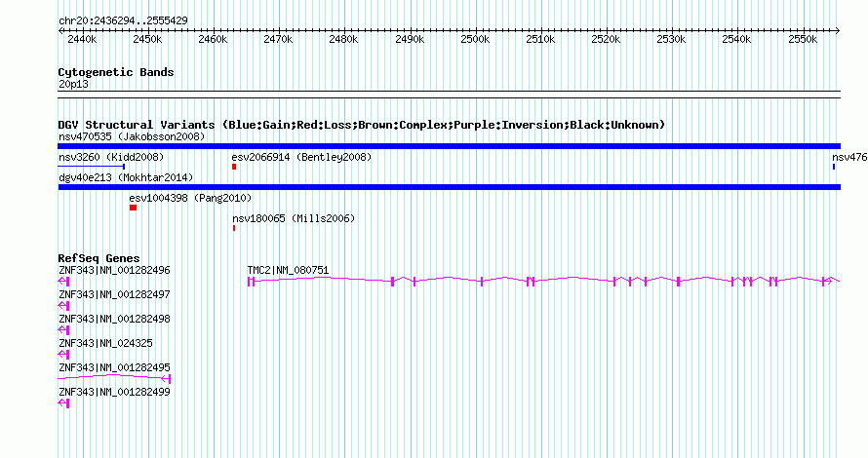Click ZNF343|NM_001282498 gene arrow glyph
This screenshot has width=868, height=458.
click(x=63, y=330)
